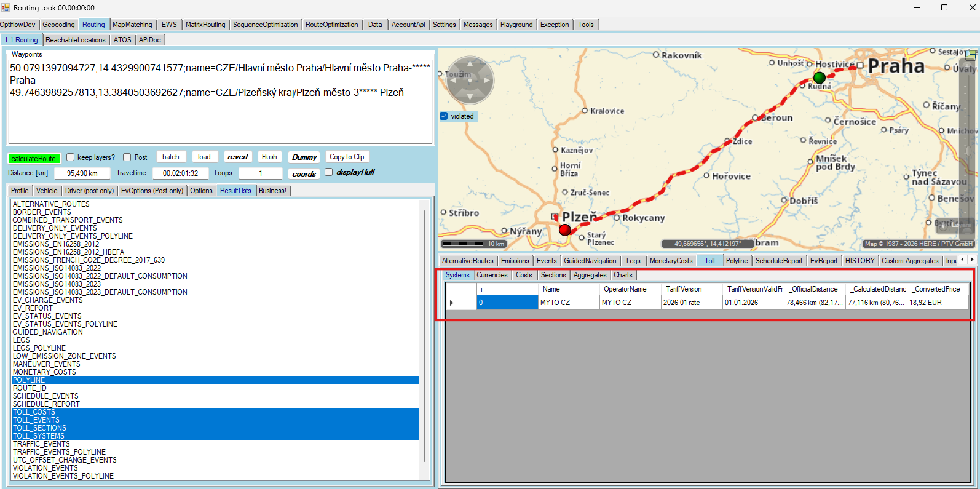Switch to the Geocoding tab
The width and height of the screenshot is (980, 489).
[58, 25]
